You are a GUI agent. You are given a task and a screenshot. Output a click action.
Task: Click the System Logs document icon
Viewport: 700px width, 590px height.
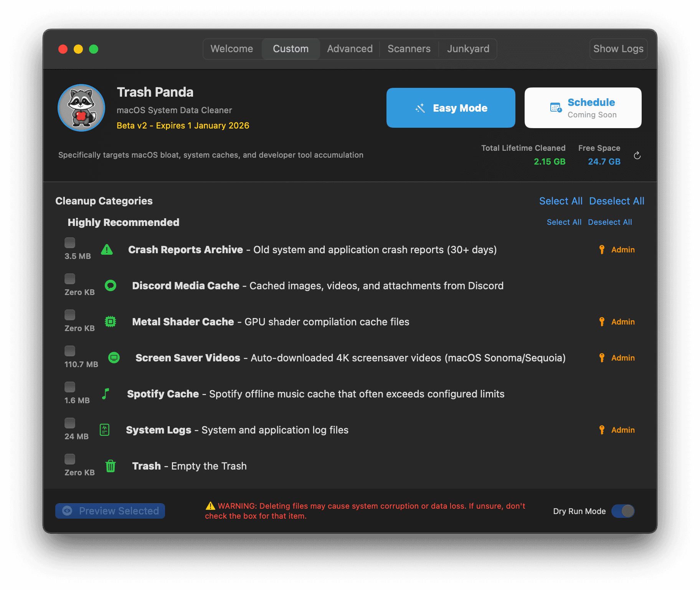coord(104,430)
